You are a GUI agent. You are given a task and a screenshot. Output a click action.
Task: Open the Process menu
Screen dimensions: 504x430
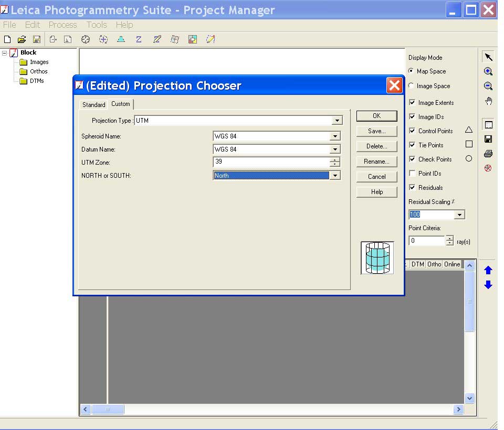[x=62, y=25]
